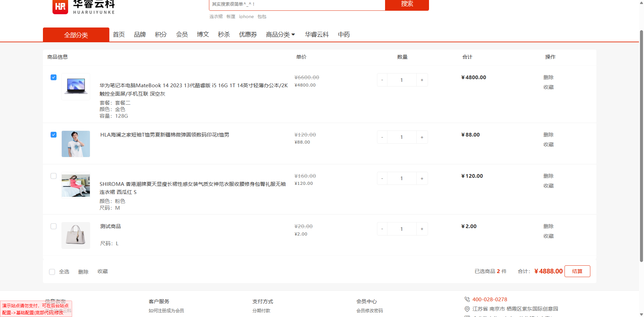
Task: Toggle the 全选 select-all checkbox
Action: click(x=52, y=272)
